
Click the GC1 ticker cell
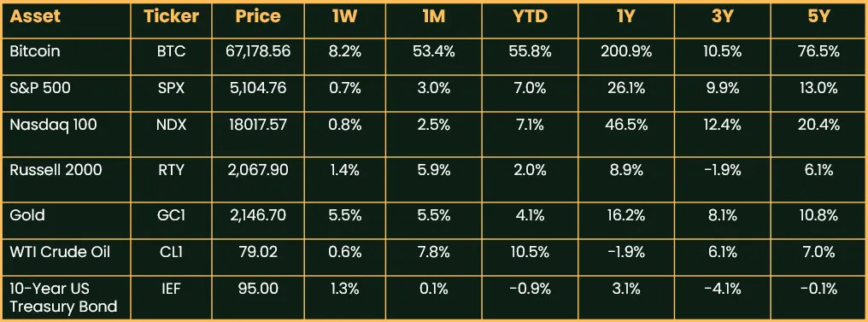pos(171,215)
